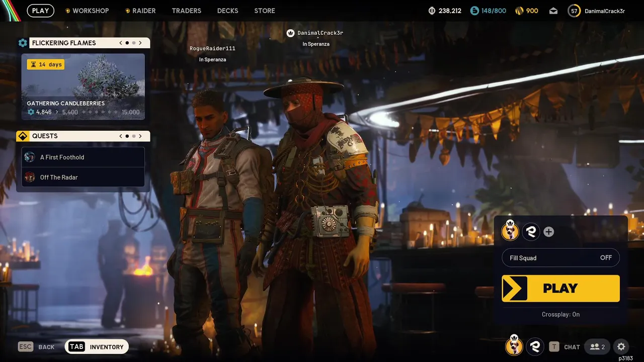
Task: Click the Candleberries progress dots tracker
Action: (x=100, y=112)
